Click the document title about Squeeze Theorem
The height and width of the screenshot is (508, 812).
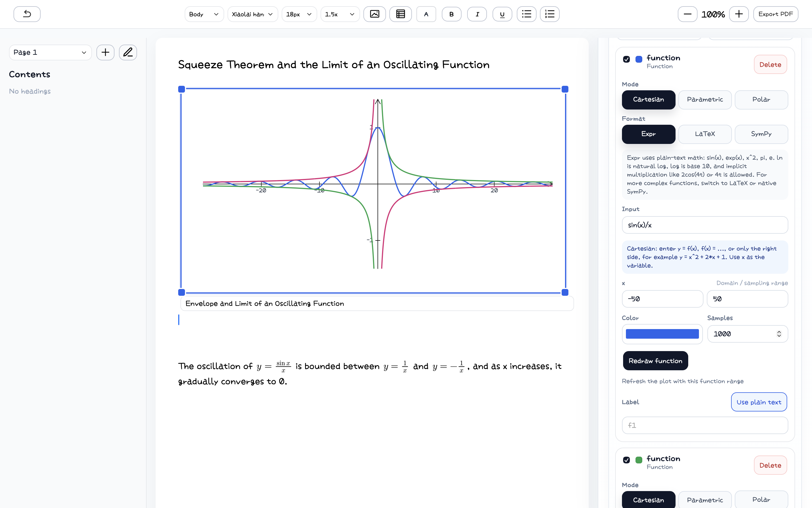click(334, 65)
